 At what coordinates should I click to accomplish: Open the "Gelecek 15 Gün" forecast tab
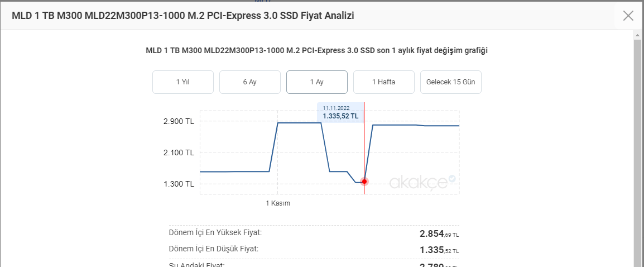pyautogui.click(x=451, y=82)
